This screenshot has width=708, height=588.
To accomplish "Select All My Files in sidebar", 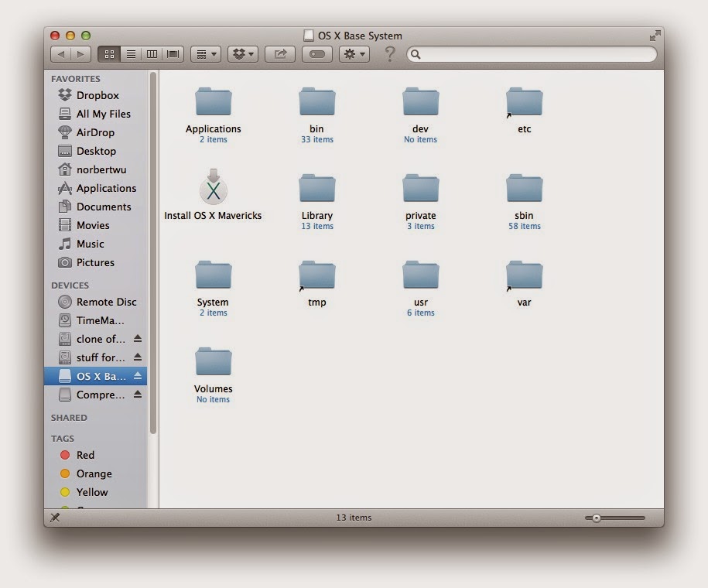I will point(95,114).
